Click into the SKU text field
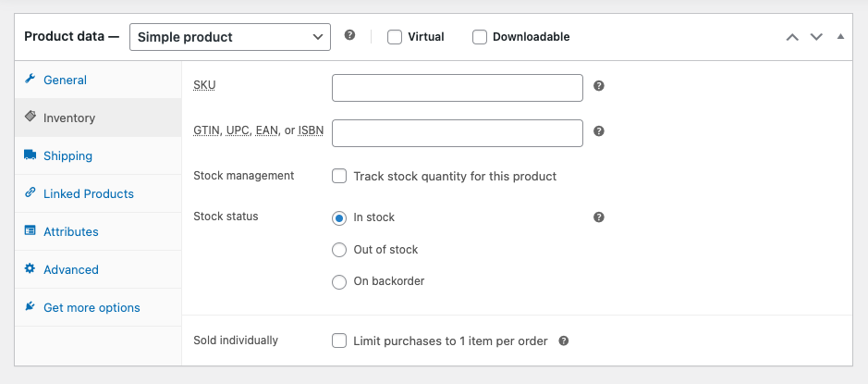The image size is (868, 384). 457,87
